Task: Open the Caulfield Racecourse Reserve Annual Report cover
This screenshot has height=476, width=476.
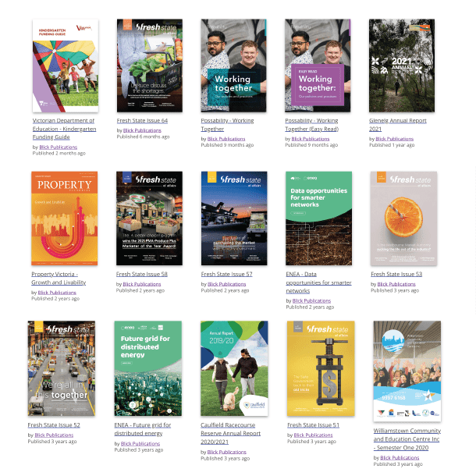Action: (234, 368)
